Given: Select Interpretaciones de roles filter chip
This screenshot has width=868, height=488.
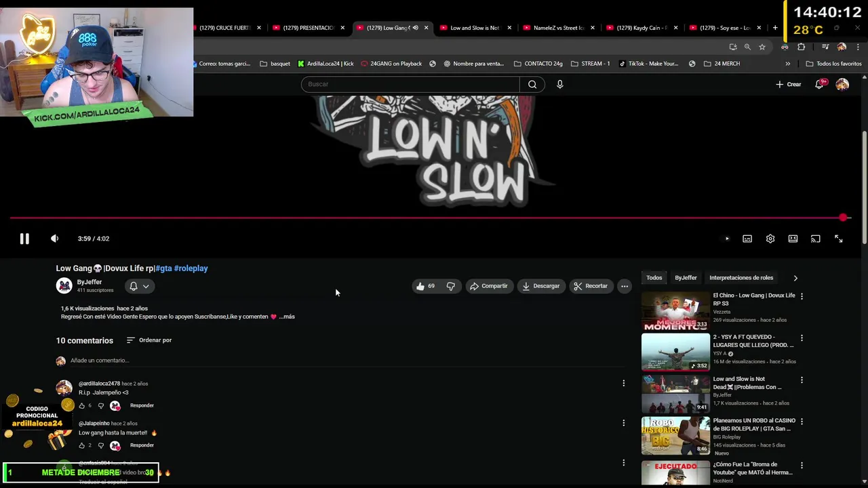Looking at the screenshot, I should [741, 278].
